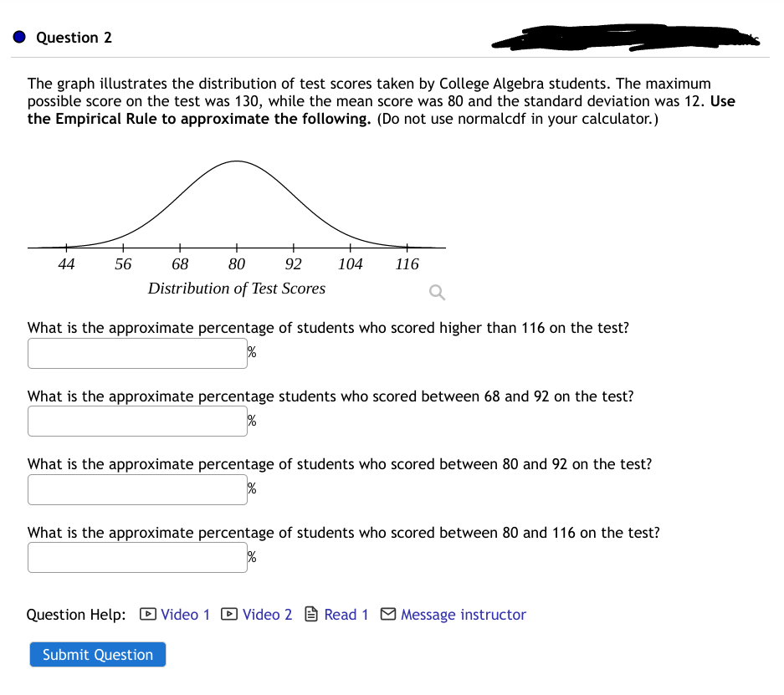Click the Video 1 play icon
Screen dimensions: 784x695
pos(146,615)
